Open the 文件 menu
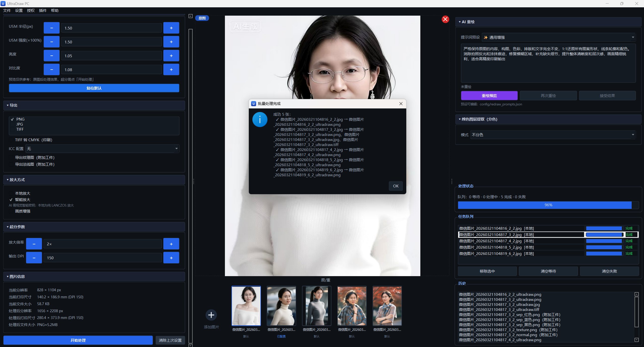The image size is (644, 347). click(x=7, y=11)
